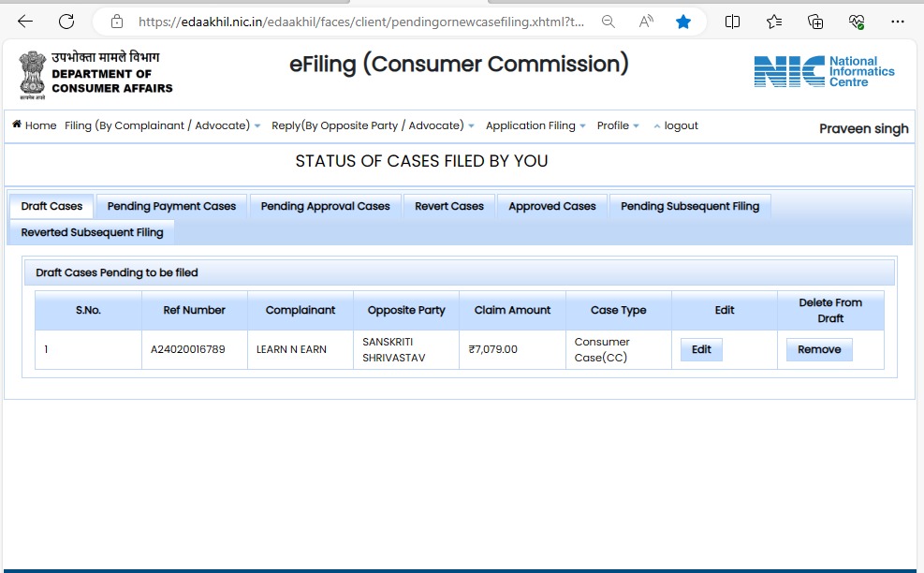Click the favorites star icon
This screenshot has width=924, height=573.
pos(683,22)
